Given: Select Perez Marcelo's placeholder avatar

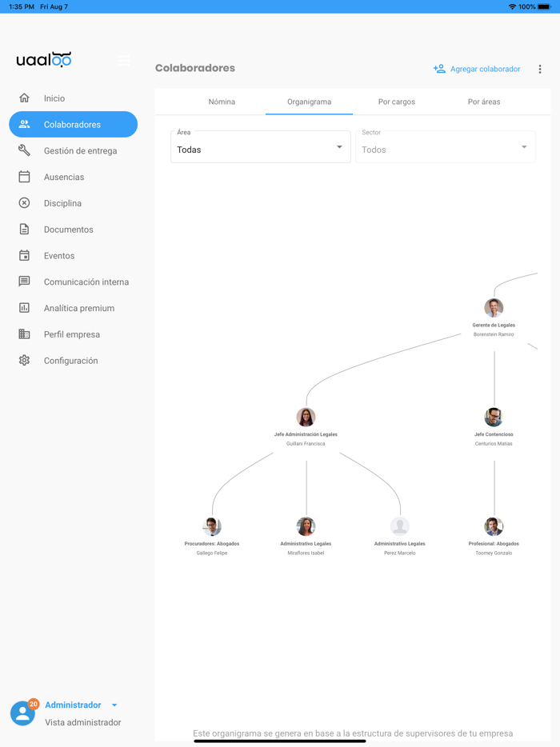Looking at the screenshot, I should pos(400,526).
